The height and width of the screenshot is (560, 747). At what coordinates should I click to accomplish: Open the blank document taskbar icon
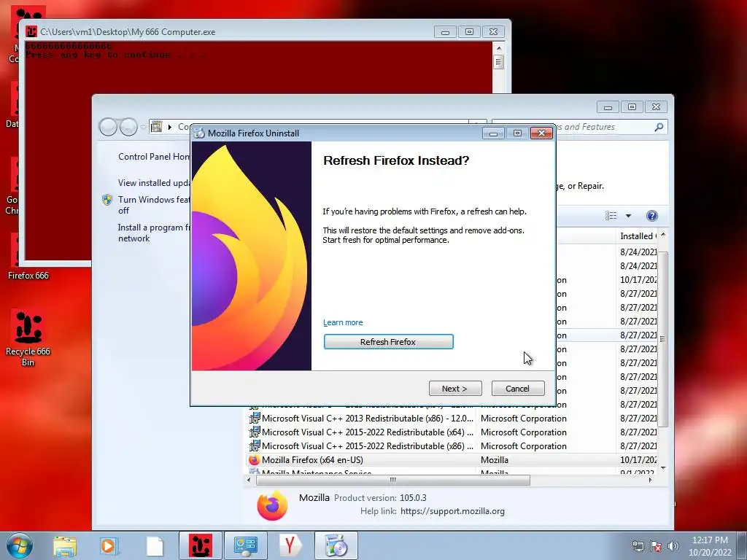(155, 546)
